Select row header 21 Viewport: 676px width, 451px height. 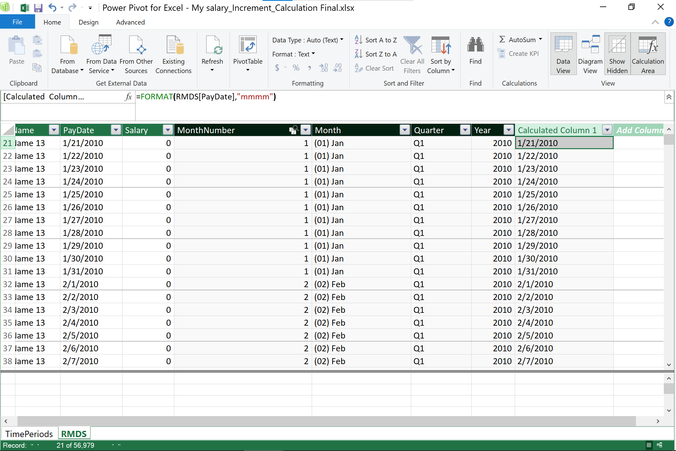click(8, 143)
